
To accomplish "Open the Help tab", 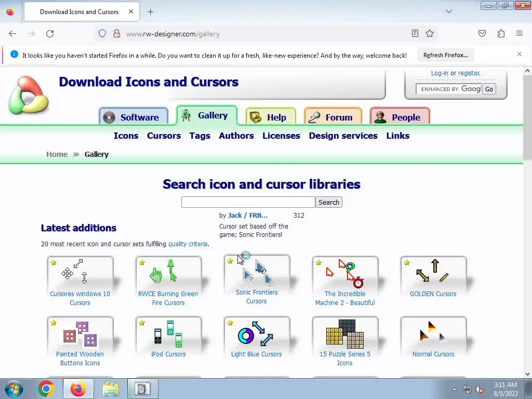I will click(270, 117).
